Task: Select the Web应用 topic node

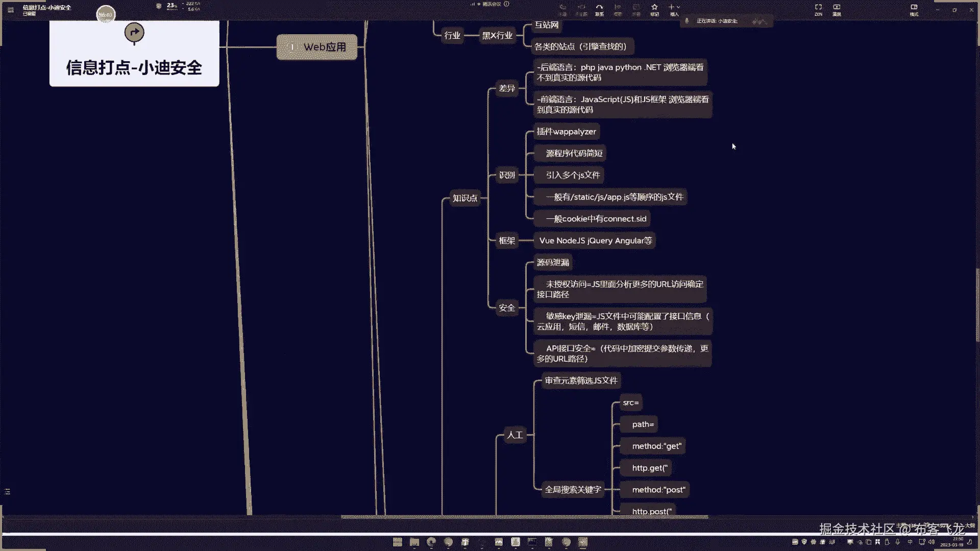Action: click(x=317, y=47)
